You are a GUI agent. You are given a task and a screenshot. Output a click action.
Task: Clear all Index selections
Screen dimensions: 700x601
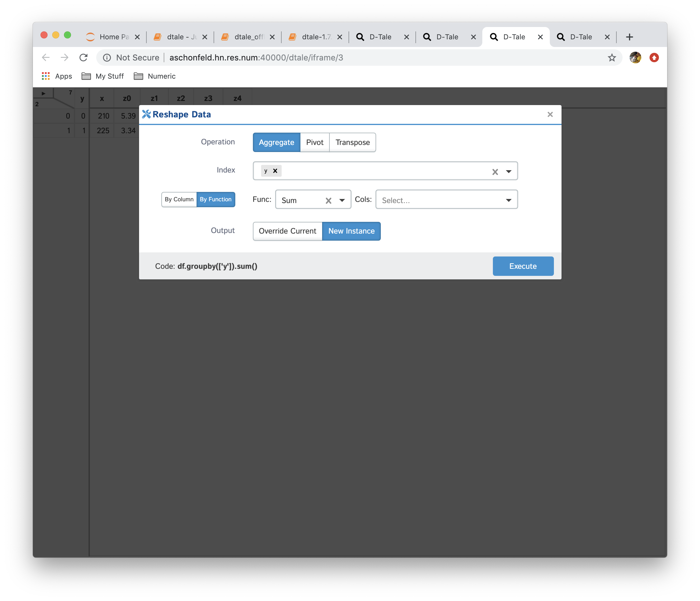coord(495,172)
